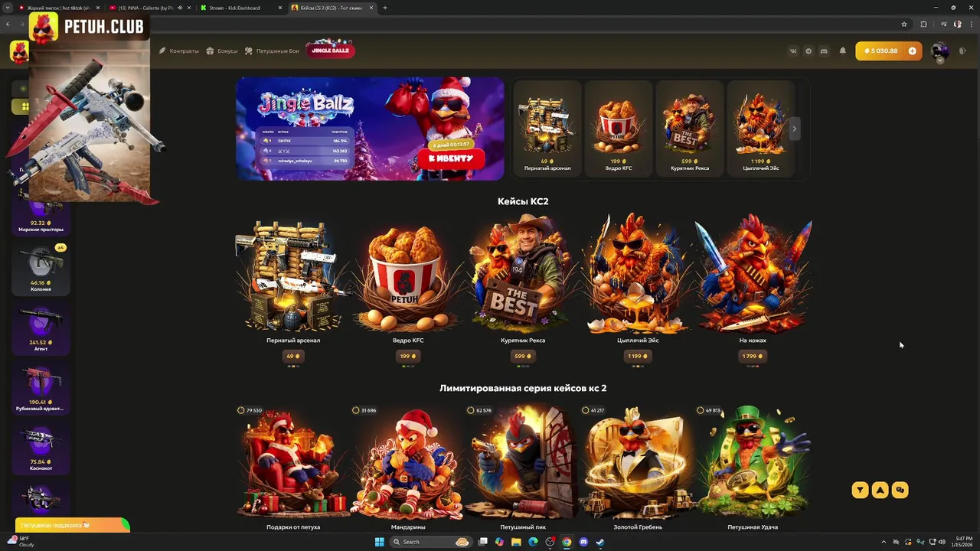Open the Колония drop in sidebar
Image resolution: width=980 pixels, height=551 pixels.
click(41, 268)
